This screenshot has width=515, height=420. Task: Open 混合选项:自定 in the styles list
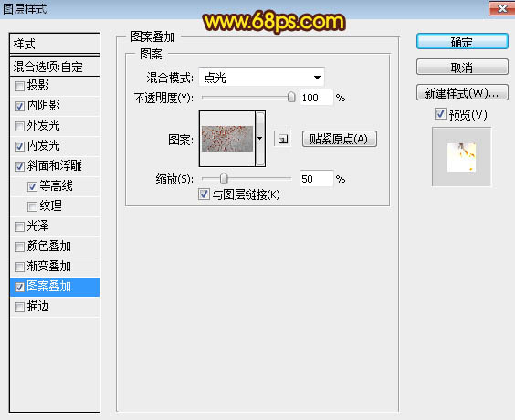coord(55,67)
